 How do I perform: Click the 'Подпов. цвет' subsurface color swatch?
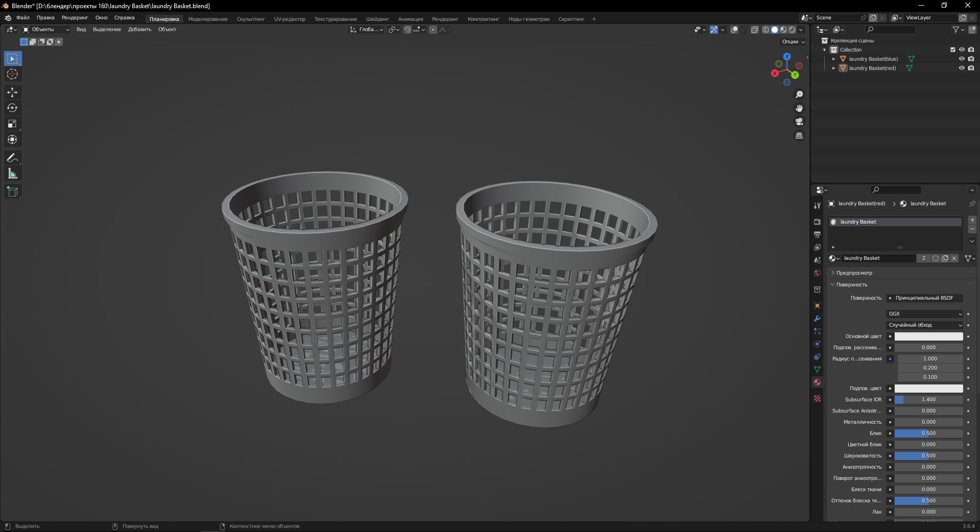[x=928, y=389]
